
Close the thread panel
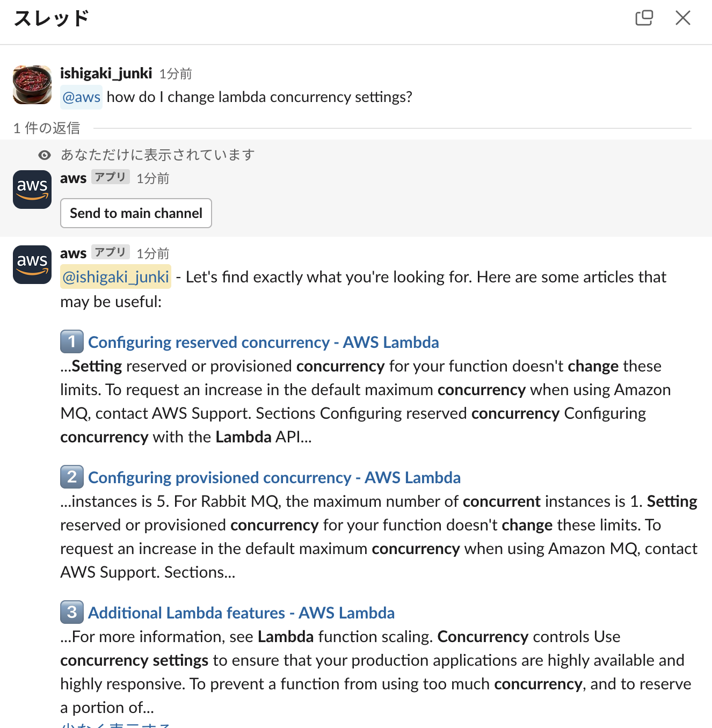click(x=682, y=18)
